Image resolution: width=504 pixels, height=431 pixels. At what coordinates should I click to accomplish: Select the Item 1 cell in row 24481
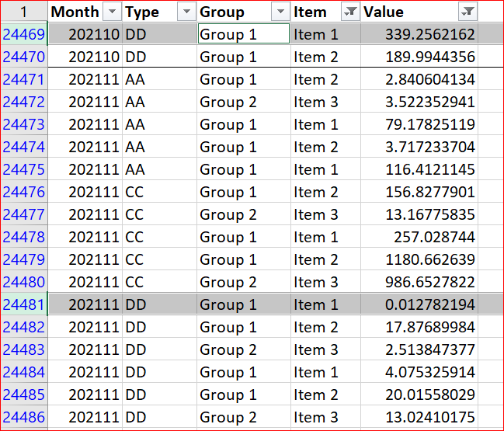(326, 304)
